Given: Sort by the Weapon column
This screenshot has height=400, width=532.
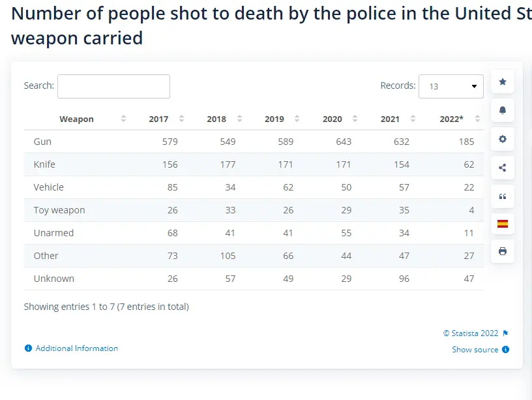Looking at the screenshot, I should coord(76,119).
